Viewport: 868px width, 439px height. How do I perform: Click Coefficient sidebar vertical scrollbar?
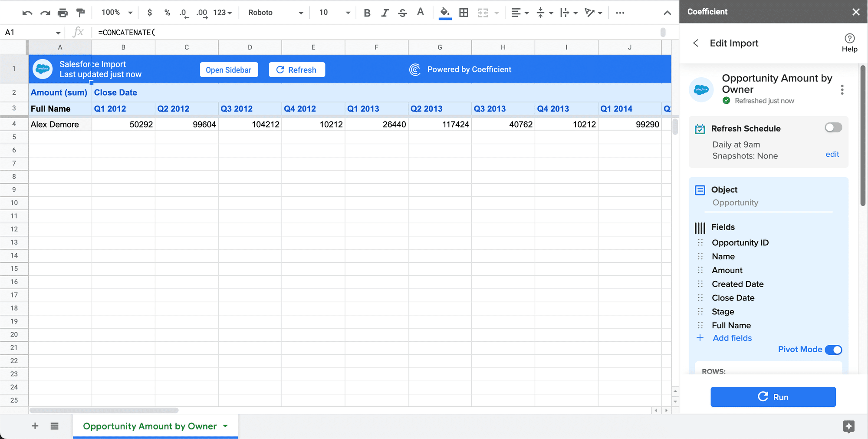click(x=863, y=135)
